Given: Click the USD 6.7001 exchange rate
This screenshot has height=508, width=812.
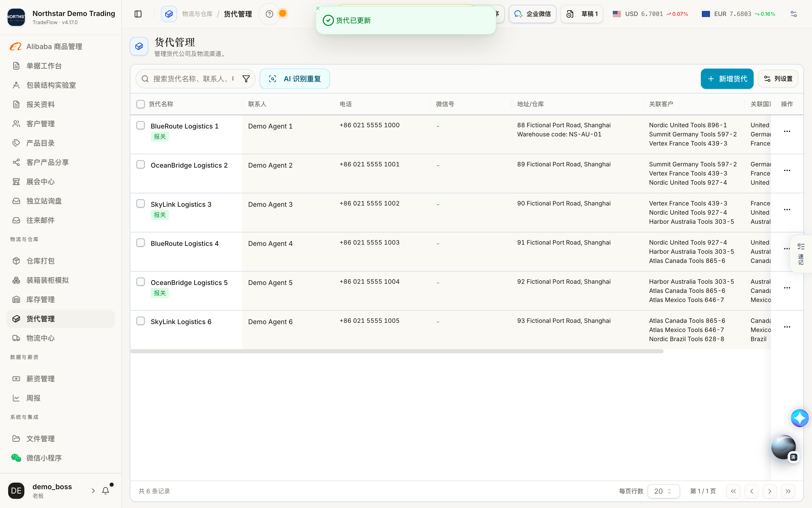Looking at the screenshot, I should (x=650, y=14).
